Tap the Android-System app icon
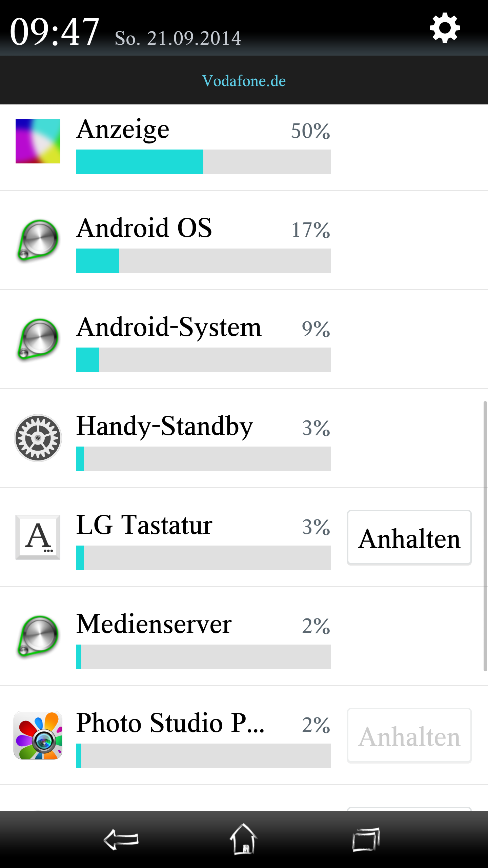 pos(38,339)
